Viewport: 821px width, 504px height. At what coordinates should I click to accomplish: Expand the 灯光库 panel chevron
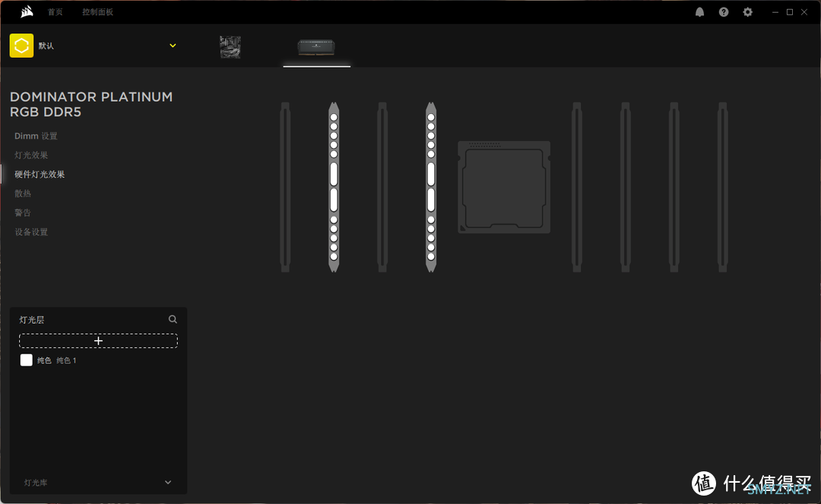coord(168,483)
